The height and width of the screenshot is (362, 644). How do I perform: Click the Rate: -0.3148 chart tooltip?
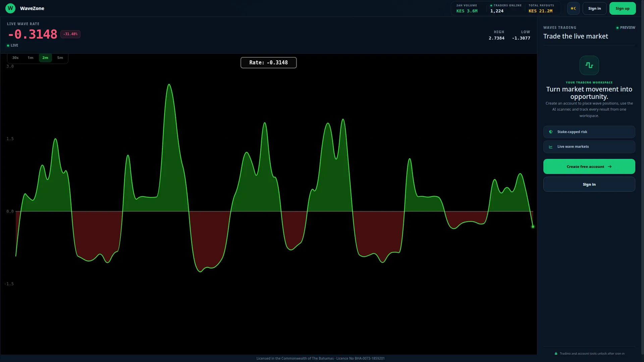(269, 63)
